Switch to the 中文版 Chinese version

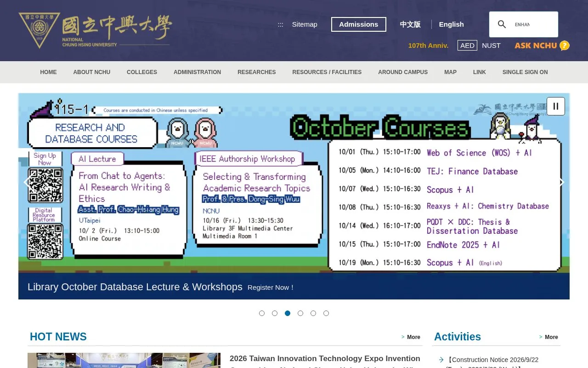point(410,24)
